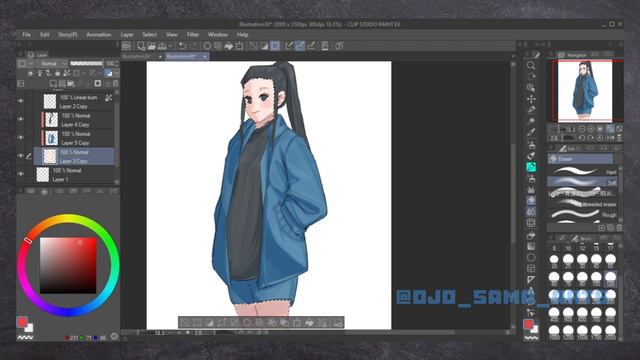The height and width of the screenshot is (360, 640).
Task: Open the Filter menu
Action: coord(193,35)
